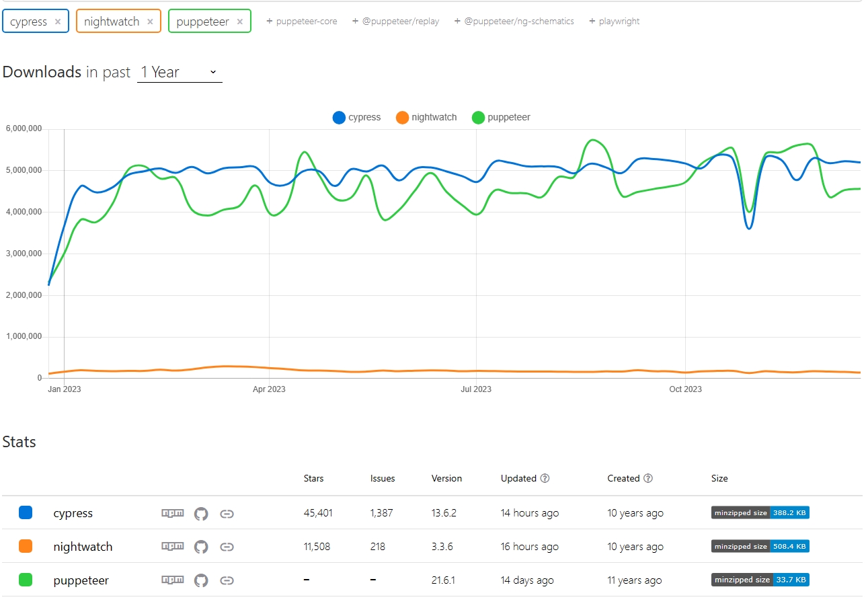Open the GitHub icon for cypress

pyautogui.click(x=201, y=514)
